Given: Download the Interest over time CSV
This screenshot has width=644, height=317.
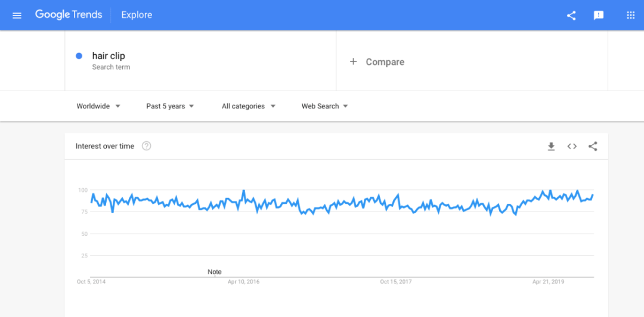Looking at the screenshot, I should [x=551, y=147].
